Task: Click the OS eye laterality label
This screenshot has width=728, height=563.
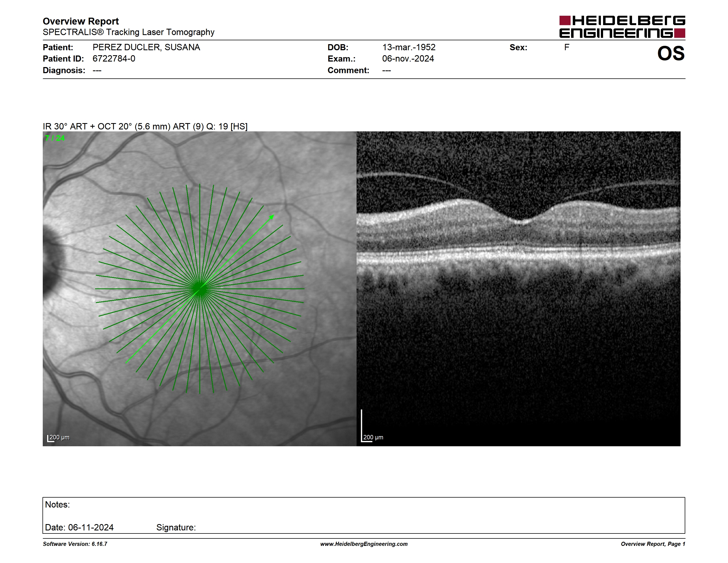Action: 671,53
